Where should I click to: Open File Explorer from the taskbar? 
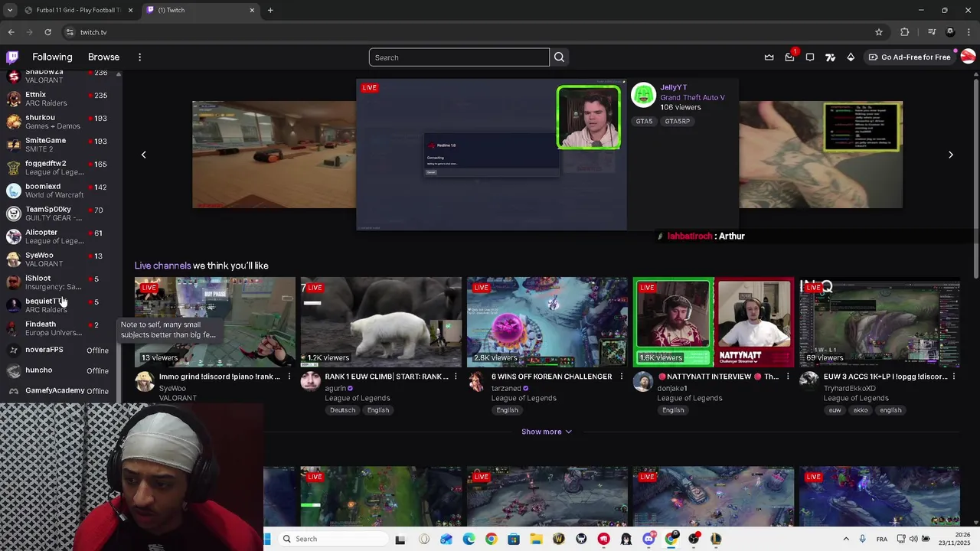pyautogui.click(x=536, y=539)
